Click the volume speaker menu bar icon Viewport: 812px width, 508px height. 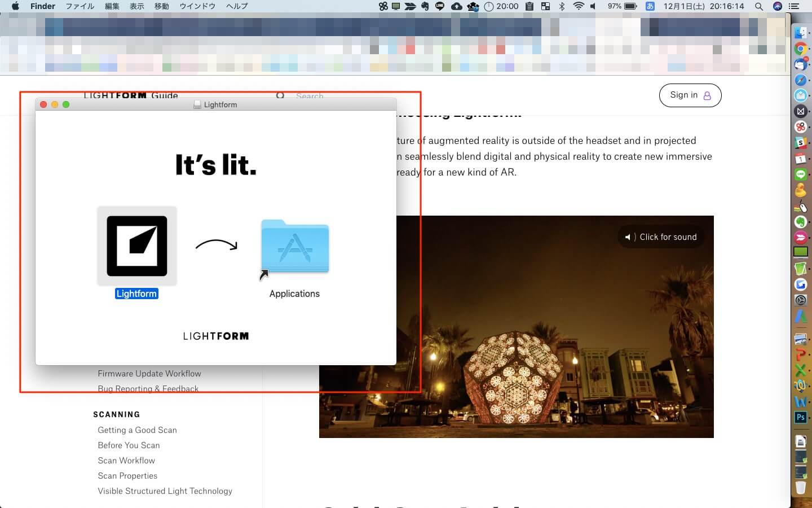(593, 6)
